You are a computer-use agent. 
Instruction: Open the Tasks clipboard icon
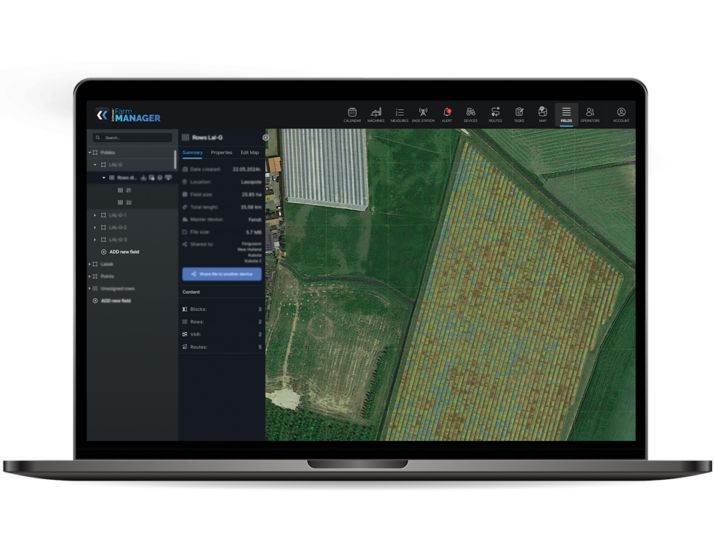tap(519, 114)
